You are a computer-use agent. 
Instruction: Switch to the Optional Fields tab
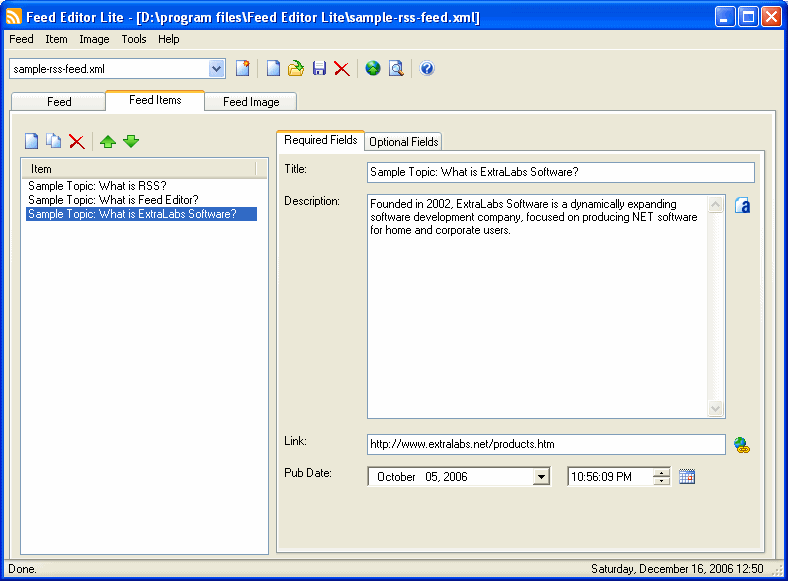pos(404,142)
